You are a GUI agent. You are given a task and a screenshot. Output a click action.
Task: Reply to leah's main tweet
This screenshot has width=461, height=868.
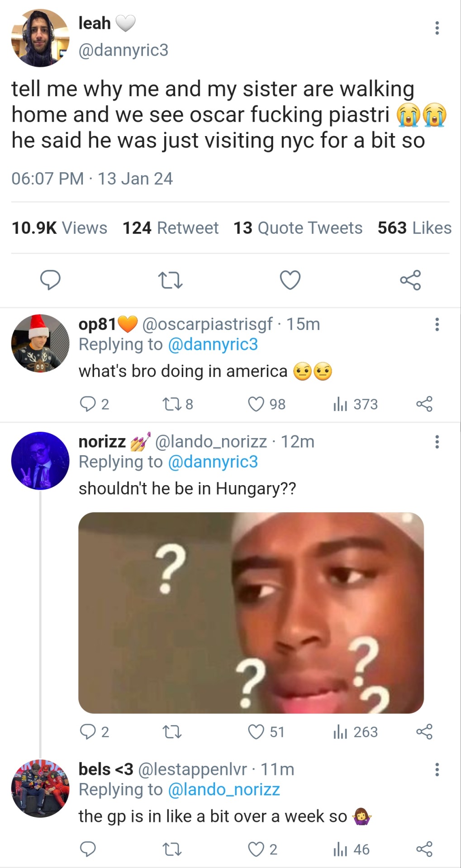tap(50, 280)
